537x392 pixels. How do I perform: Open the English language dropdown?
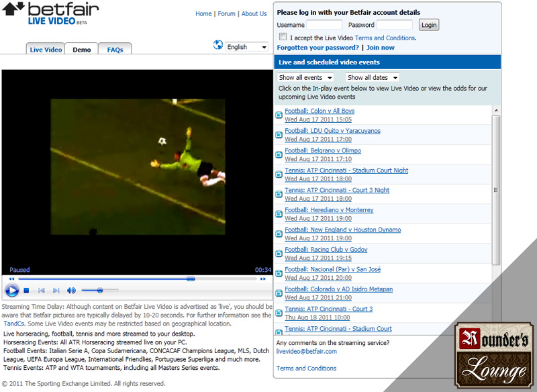[246, 46]
